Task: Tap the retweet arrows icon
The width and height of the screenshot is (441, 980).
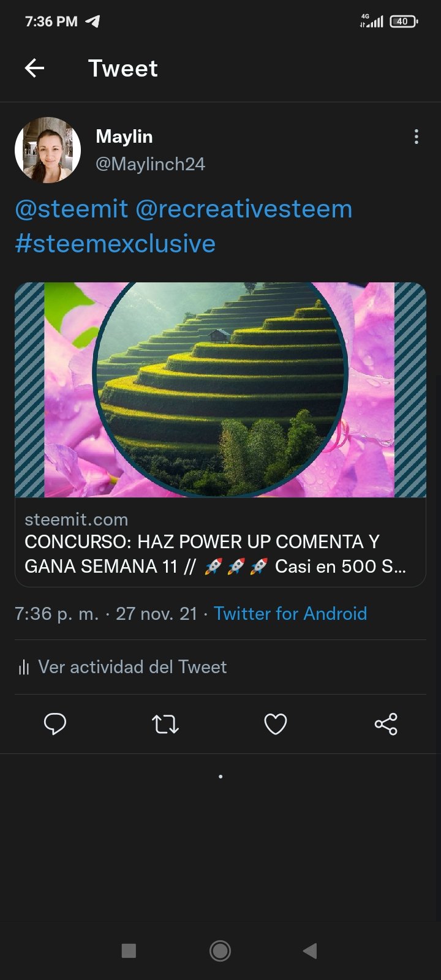Action: pos(165,724)
